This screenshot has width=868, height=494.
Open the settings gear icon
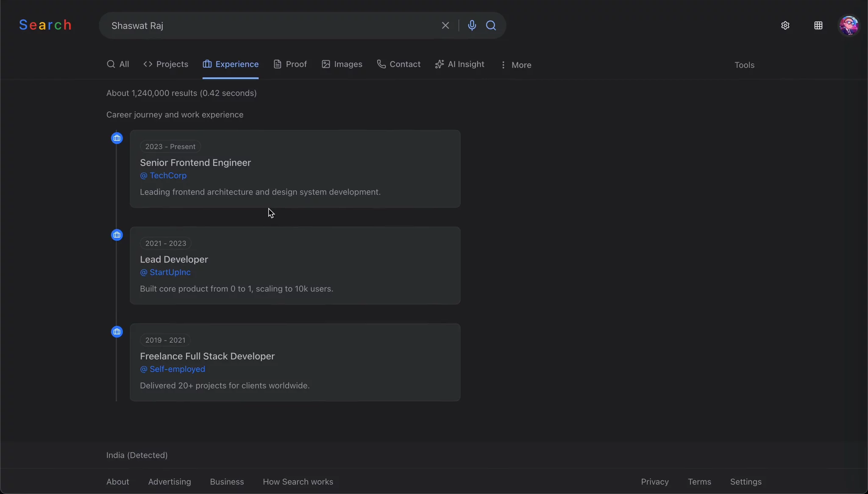point(785,25)
